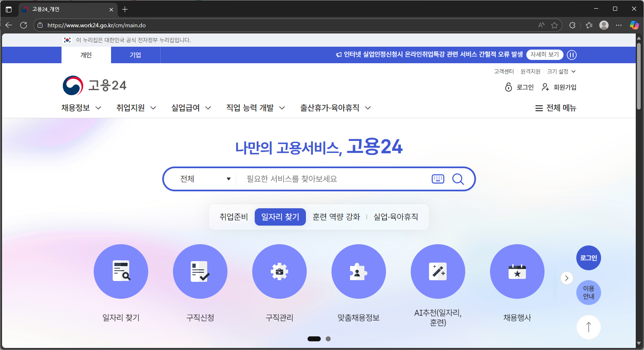This screenshot has height=350, width=644.
Task: Open the 구직신청 service icon
Action: 200,271
